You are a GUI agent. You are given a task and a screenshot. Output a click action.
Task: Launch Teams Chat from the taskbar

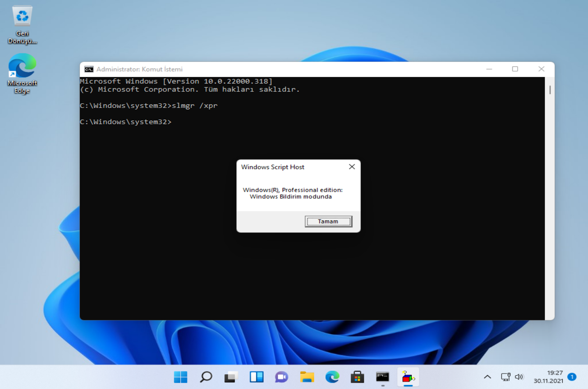(x=282, y=377)
